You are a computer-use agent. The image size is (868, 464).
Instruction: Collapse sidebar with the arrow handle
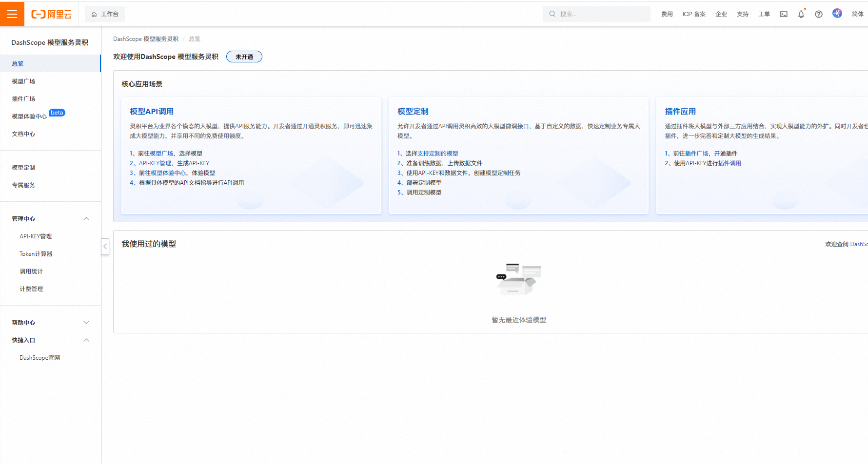[x=105, y=247]
